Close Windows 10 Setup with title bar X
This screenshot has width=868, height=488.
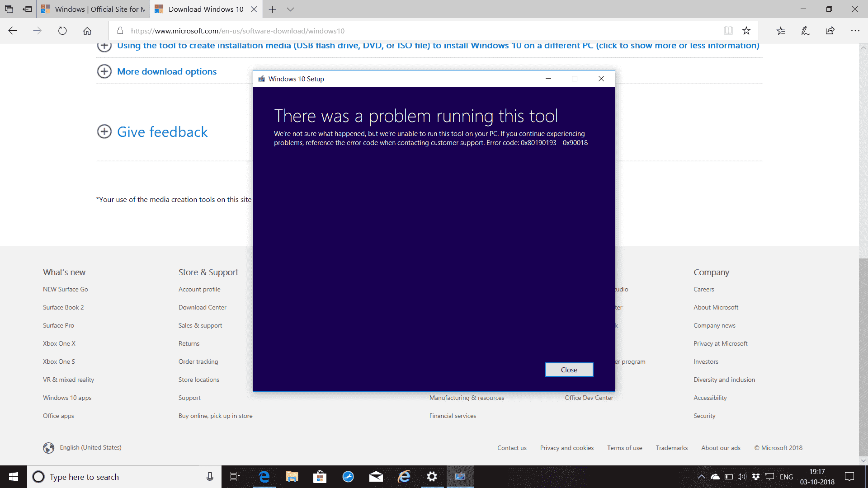(601, 79)
